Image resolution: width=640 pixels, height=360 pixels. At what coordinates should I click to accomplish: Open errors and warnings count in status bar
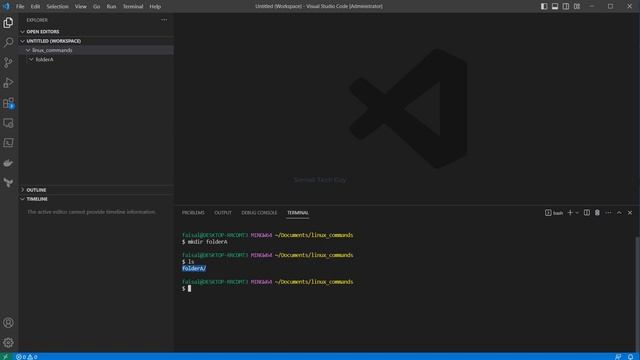tap(27, 356)
